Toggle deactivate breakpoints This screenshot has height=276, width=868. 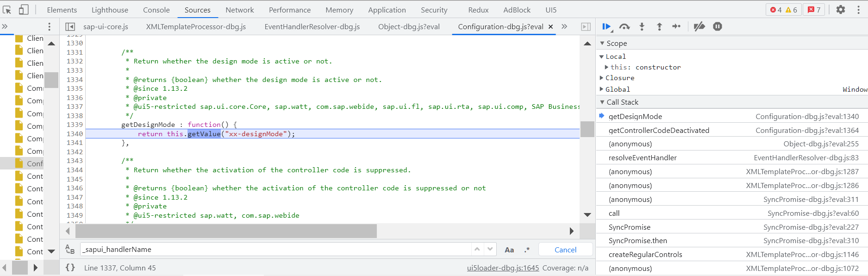pyautogui.click(x=699, y=27)
